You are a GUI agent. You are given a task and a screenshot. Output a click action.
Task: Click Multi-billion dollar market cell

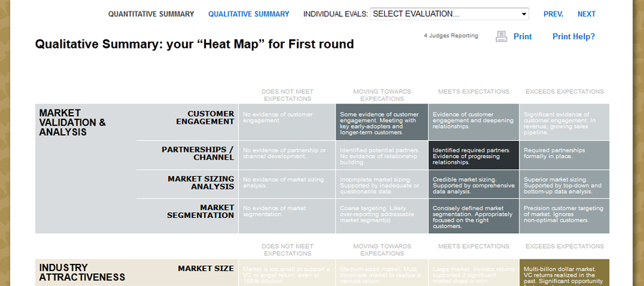[565, 272]
